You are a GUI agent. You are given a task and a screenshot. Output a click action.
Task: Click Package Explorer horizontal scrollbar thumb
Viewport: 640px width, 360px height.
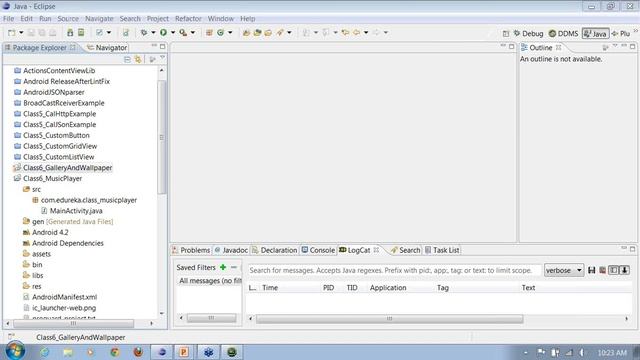(73, 323)
